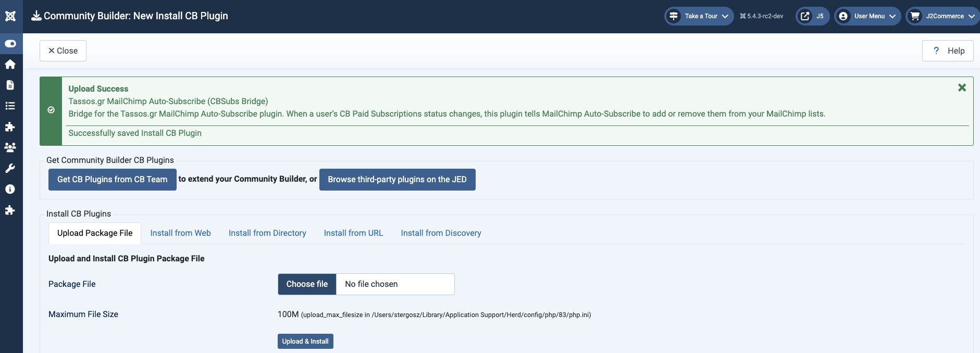Viewport: 980px width, 353px height.
Task: Open the Users group icon in sidebar
Action: point(10,147)
